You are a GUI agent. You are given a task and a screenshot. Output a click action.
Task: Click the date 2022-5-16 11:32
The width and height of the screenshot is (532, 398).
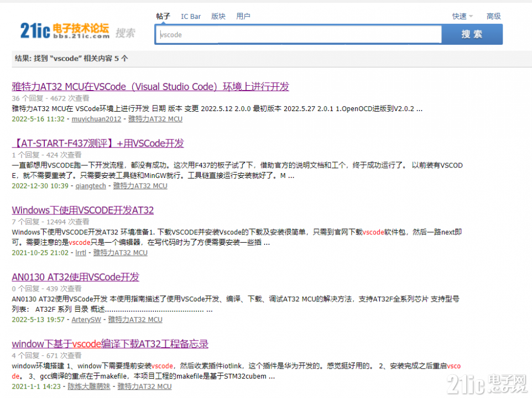coord(38,119)
